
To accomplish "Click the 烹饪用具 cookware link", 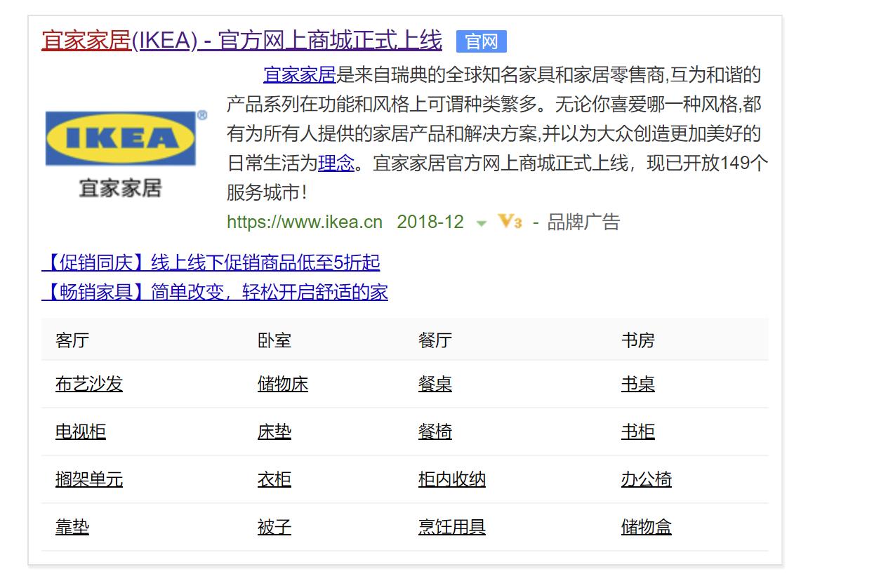I will [452, 527].
